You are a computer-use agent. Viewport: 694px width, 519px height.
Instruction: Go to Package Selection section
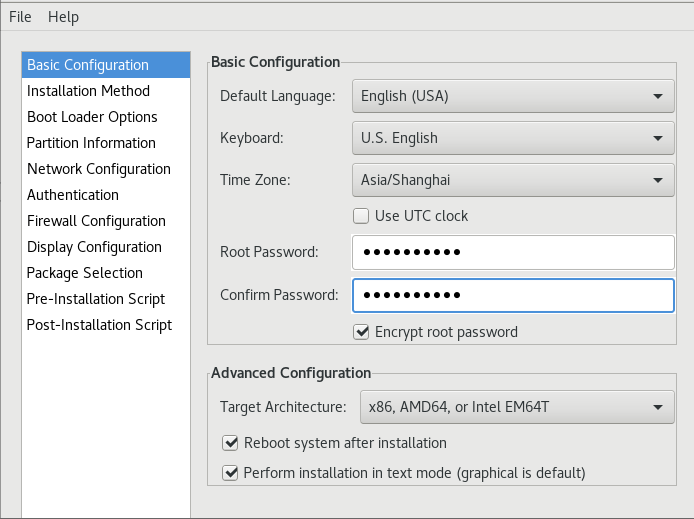(85, 273)
